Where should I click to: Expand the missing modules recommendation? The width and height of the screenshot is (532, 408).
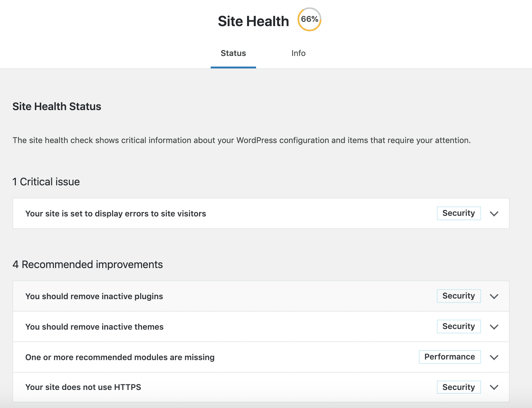(x=494, y=357)
